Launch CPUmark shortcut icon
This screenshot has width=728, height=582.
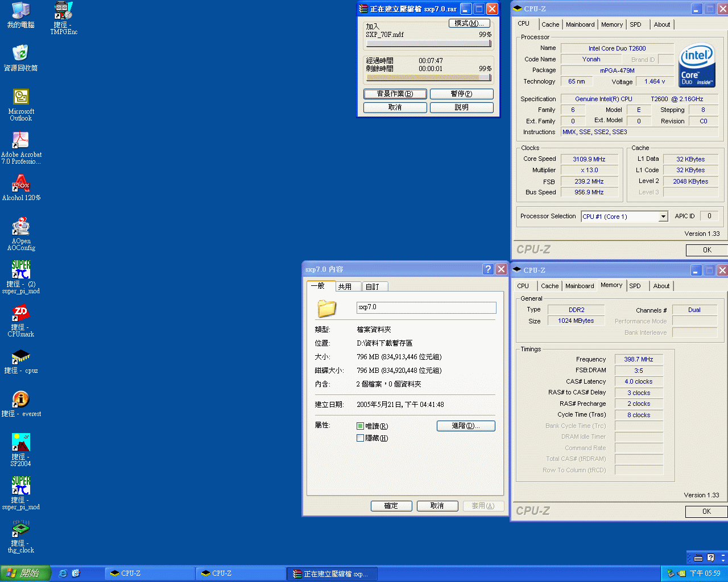click(21, 312)
